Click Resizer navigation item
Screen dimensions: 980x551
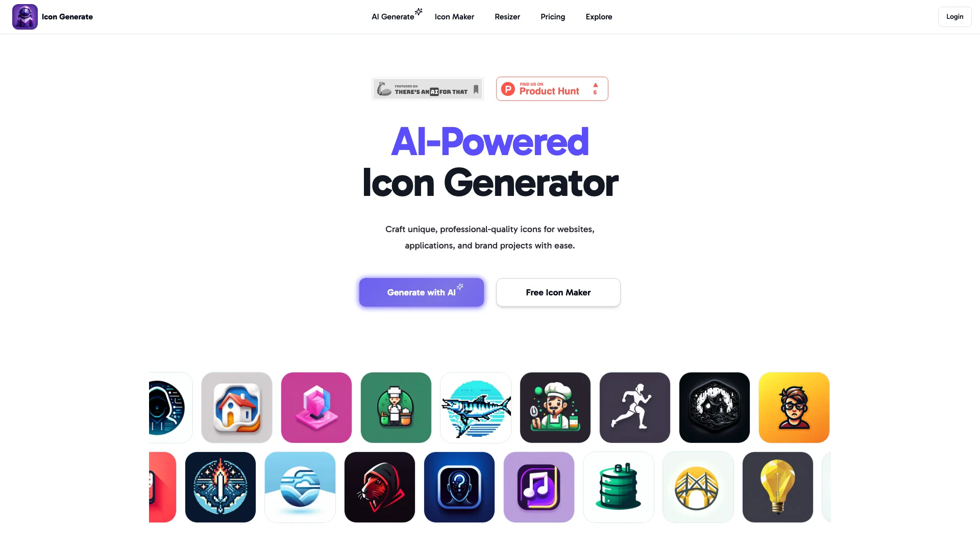507,17
